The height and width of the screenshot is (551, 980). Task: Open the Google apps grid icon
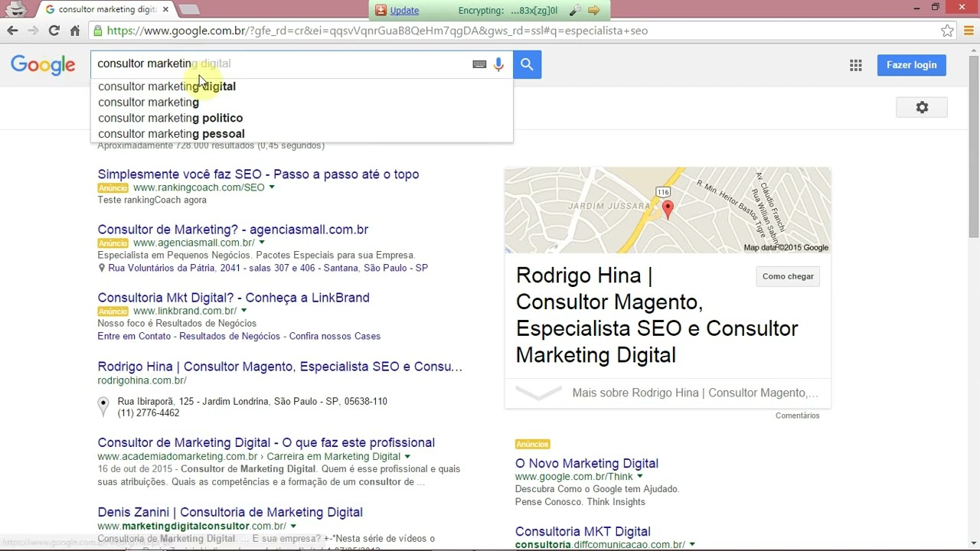pyautogui.click(x=855, y=65)
